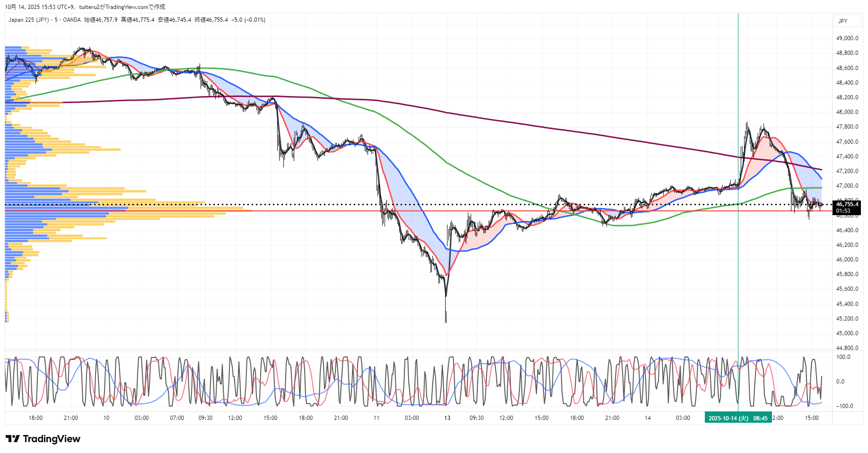Click the 100.0 oscillator scale label
868x453 pixels.
pos(843,357)
